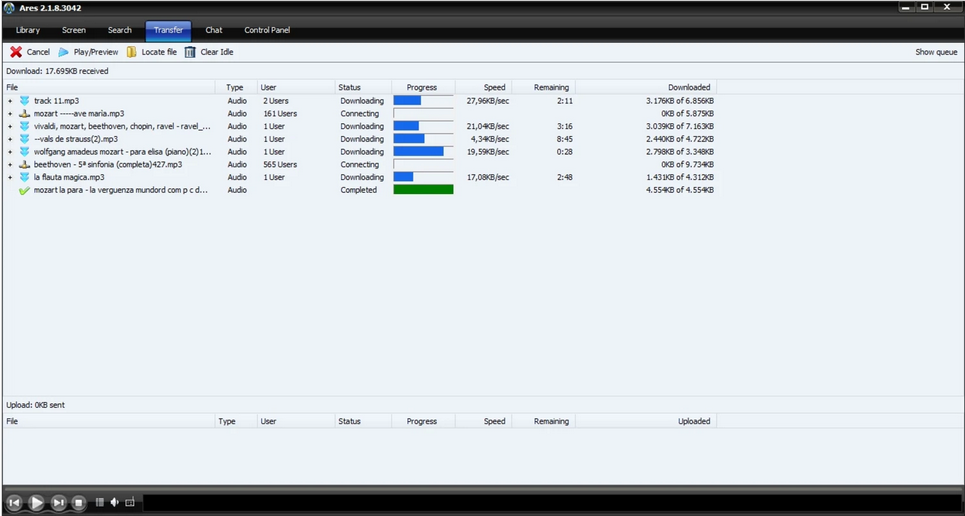Expand the la flauta magica.mp3 row
Viewport: 965px width, 516px height.
coord(10,177)
